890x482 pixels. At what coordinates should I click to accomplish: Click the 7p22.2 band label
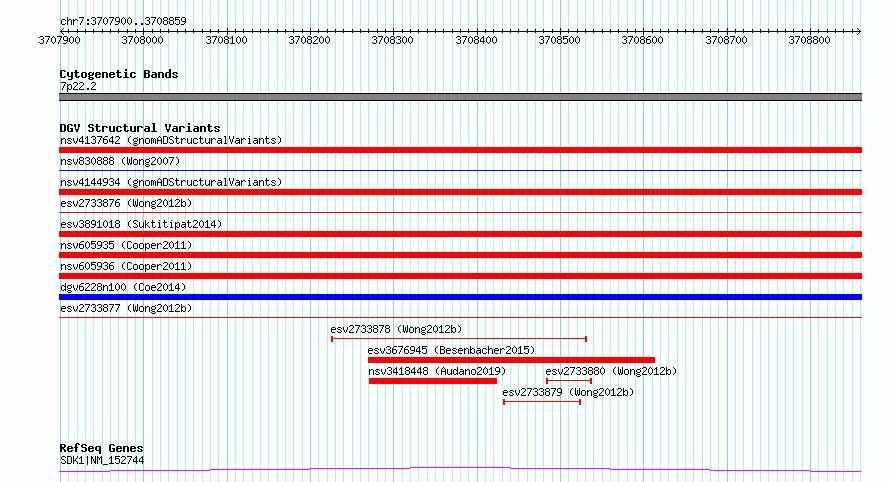pyautogui.click(x=78, y=87)
